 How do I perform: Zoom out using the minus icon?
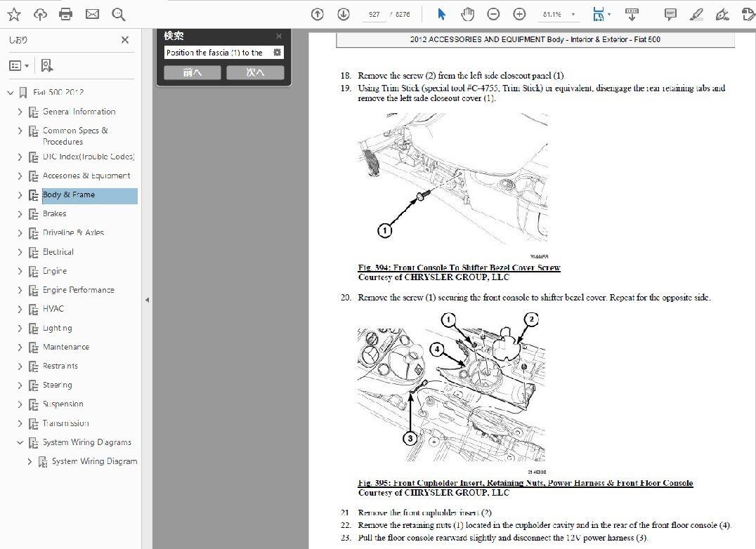(493, 13)
